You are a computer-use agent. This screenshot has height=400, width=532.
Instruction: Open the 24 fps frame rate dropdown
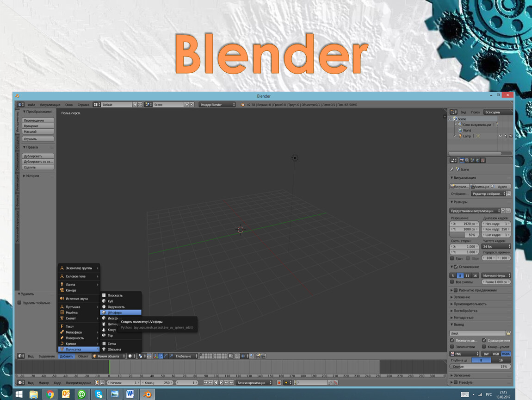click(496, 246)
